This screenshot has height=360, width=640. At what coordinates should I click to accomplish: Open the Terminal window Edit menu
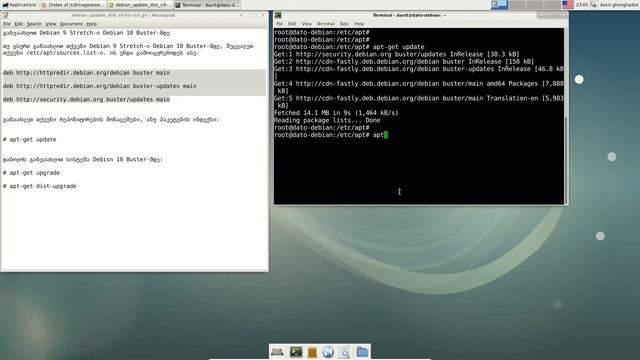[x=292, y=24]
